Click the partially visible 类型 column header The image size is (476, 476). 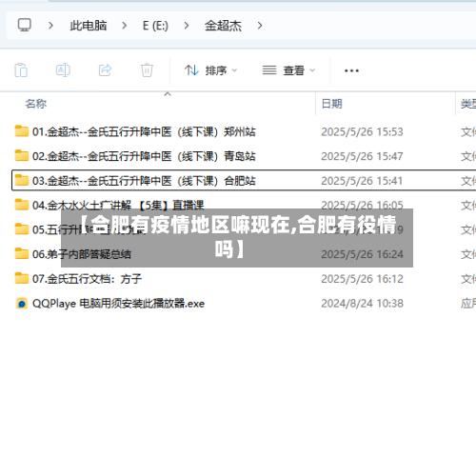pos(468,104)
